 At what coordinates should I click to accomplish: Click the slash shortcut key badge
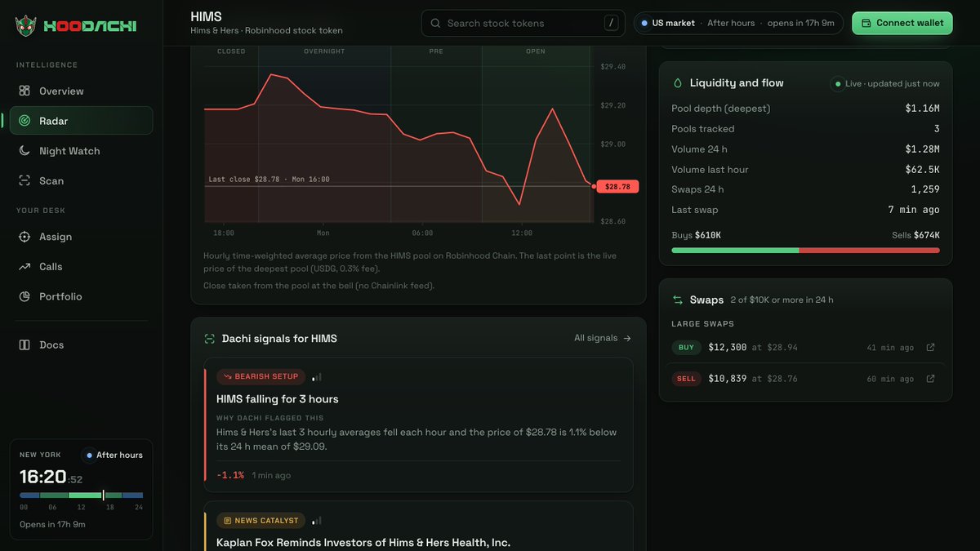point(611,23)
